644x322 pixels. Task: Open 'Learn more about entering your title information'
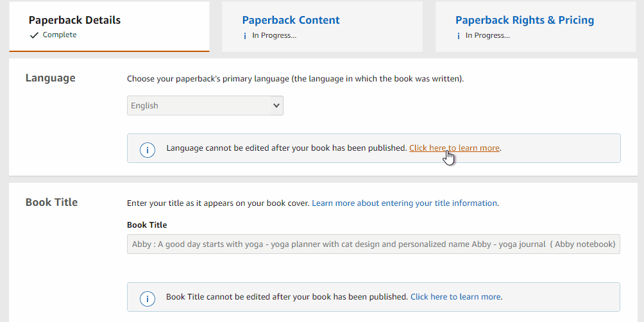[404, 203]
